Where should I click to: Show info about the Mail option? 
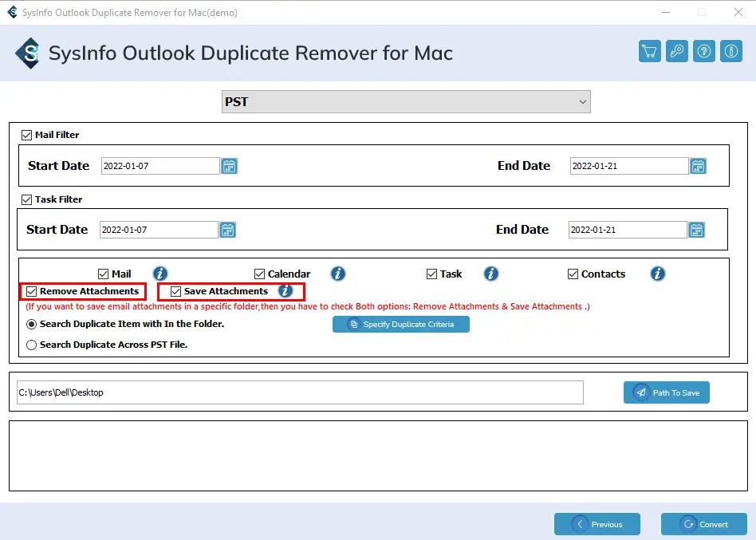click(x=160, y=274)
